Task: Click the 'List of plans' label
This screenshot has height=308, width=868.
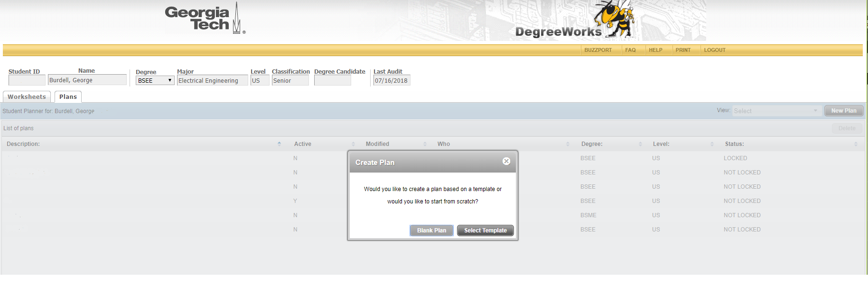Action: pyautogui.click(x=19, y=128)
